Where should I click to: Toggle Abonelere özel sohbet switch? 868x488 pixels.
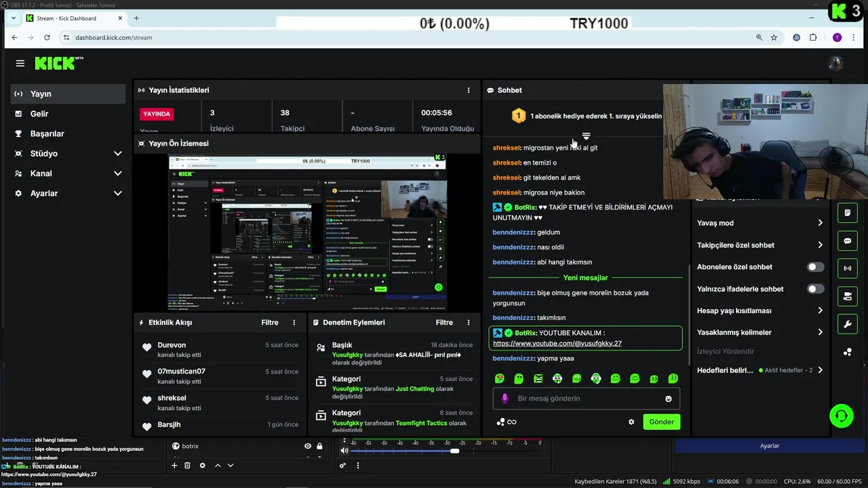[x=816, y=267]
